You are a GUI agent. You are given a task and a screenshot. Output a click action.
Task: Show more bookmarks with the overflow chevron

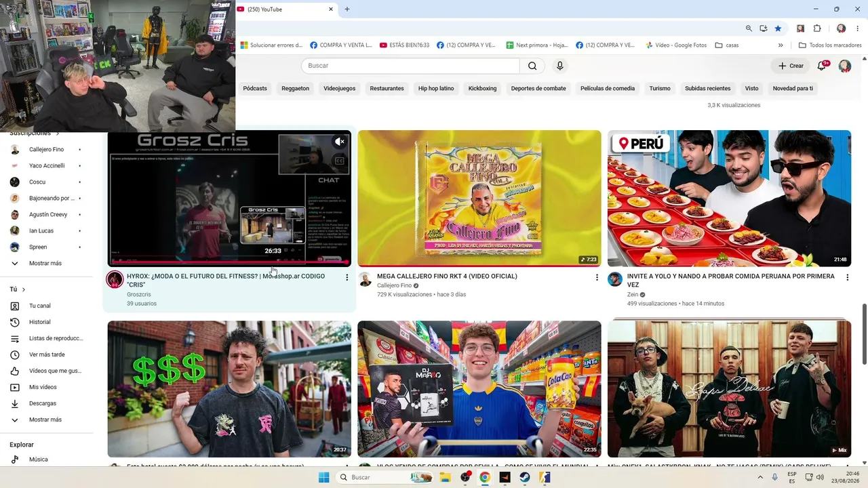coord(781,45)
